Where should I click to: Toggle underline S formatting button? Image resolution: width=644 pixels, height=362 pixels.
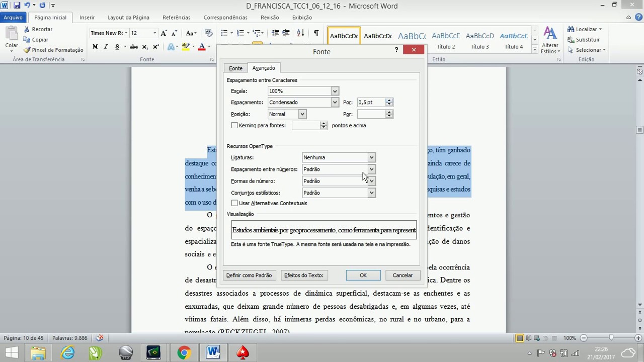point(117,47)
